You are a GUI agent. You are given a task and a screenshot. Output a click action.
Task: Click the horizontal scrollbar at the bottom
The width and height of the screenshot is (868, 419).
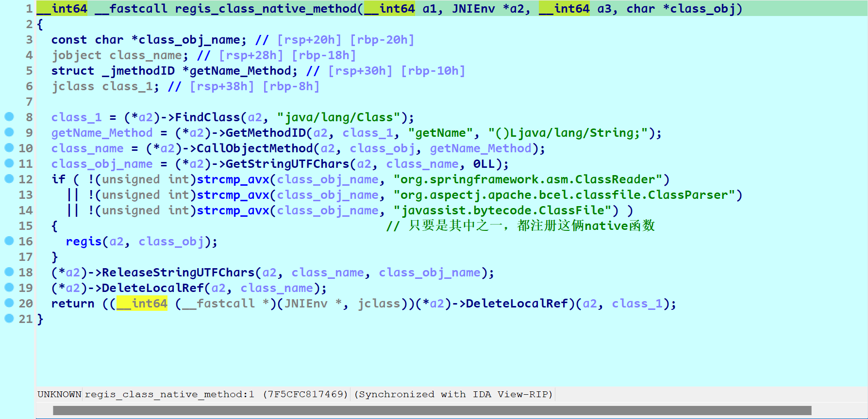coord(432,410)
